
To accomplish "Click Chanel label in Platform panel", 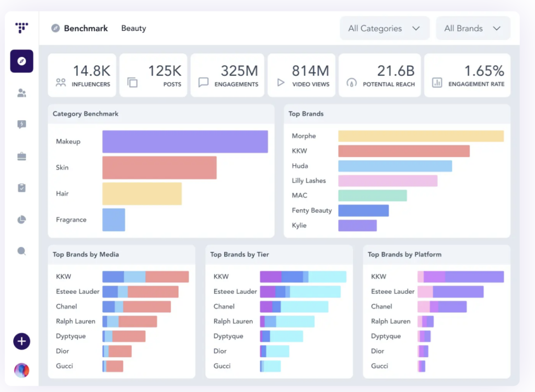I will tap(381, 306).
